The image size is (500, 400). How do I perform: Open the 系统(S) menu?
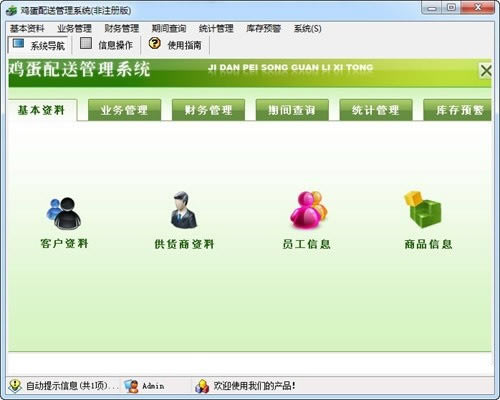click(x=307, y=29)
